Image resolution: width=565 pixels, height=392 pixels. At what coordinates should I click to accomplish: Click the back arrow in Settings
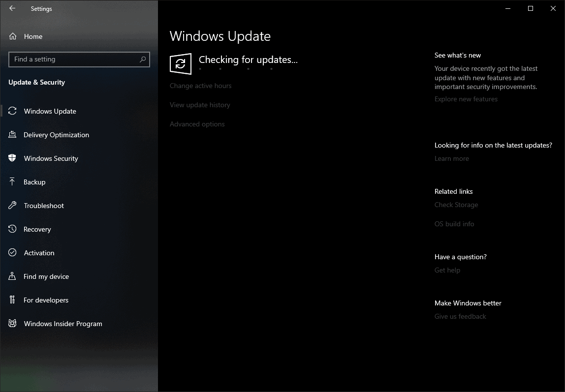click(12, 8)
